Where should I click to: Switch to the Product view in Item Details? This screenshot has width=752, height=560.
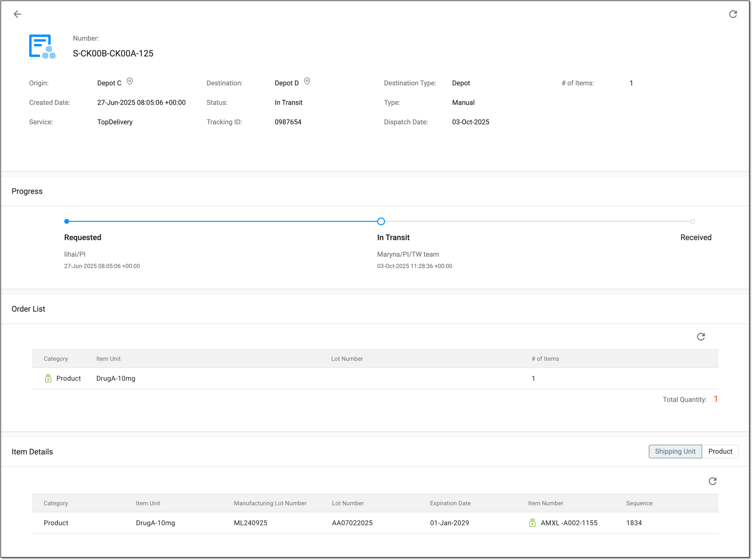click(x=720, y=451)
